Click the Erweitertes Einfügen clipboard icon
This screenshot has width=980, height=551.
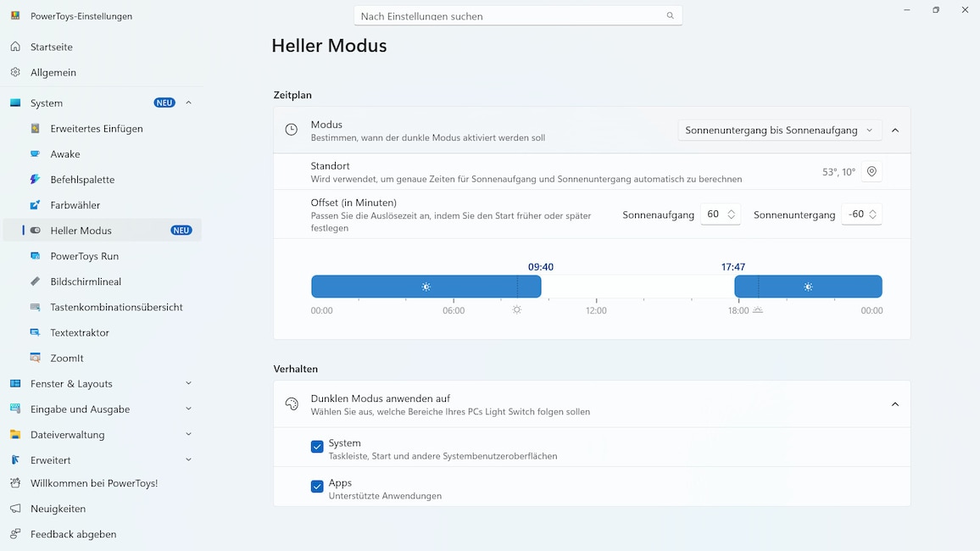pos(36,129)
